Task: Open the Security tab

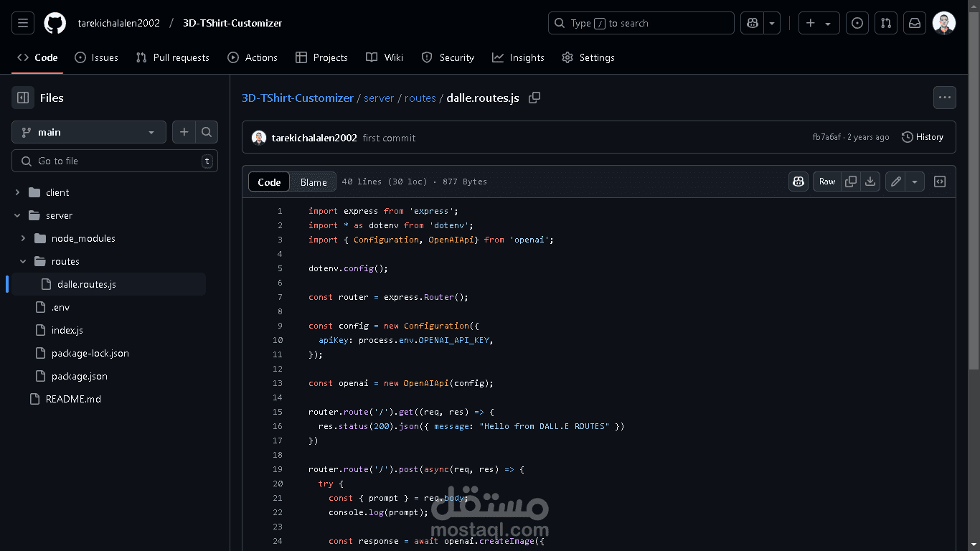Action: click(448, 57)
